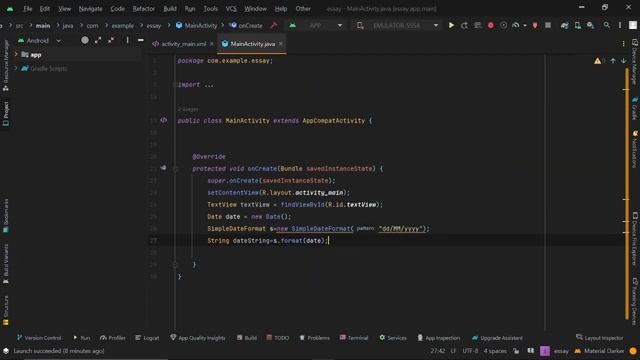Toggle the Resource Manager tool window button
640x360 pixels.
point(6,65)
